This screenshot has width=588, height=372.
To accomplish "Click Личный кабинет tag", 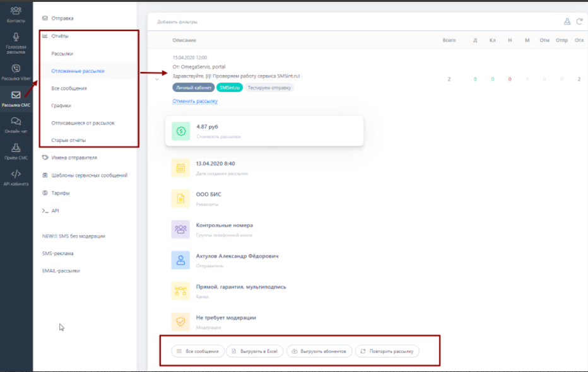I will [x=194, y=88].
